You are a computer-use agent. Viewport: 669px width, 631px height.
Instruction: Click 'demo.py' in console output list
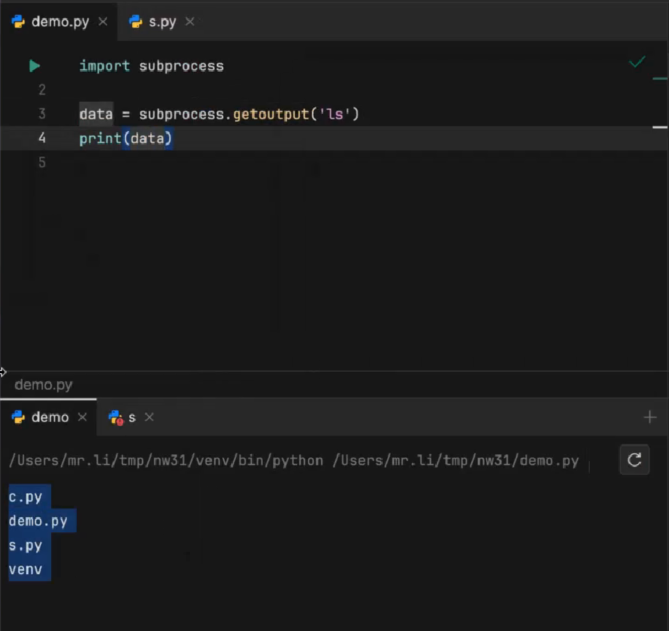pos(38,521)
